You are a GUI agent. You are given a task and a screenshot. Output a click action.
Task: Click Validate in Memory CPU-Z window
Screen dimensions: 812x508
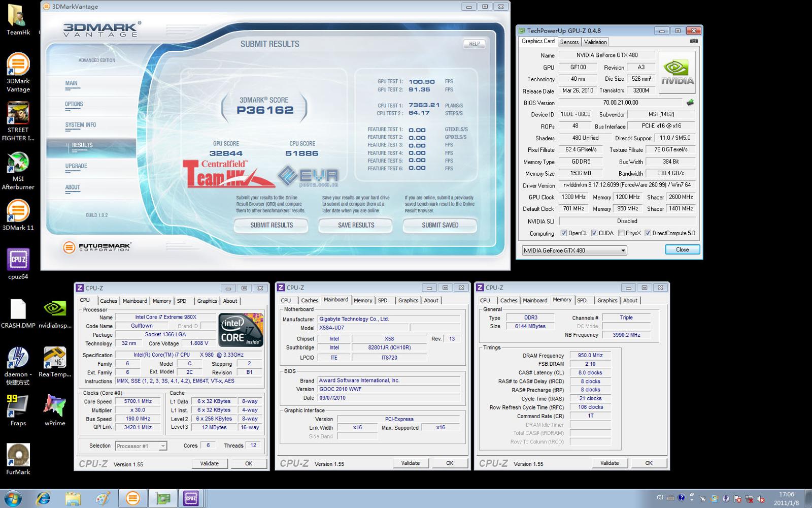(x=610, y=463)
